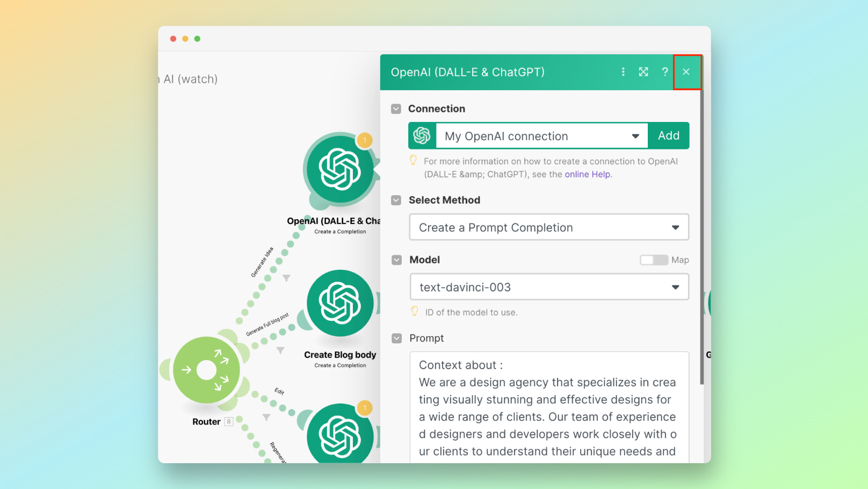Close the OpenAI module settings panel
868x489 pixels.
[x=686, y=72]
